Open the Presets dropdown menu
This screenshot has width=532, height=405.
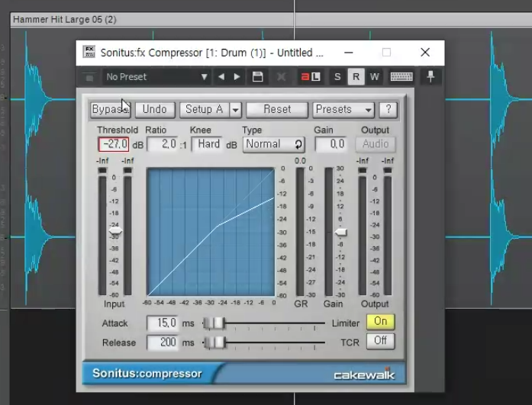point(343,110)
